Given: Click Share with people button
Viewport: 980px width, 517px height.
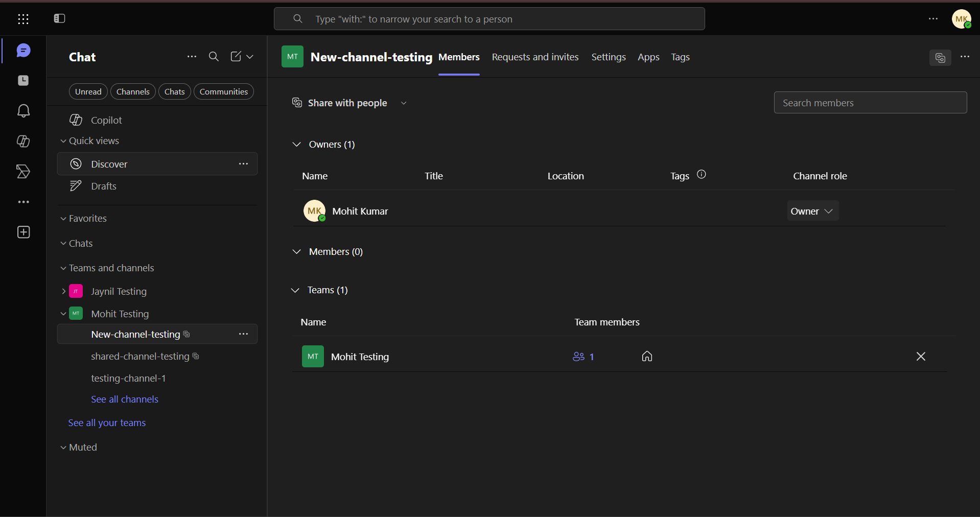Looking at the screenshot, I should [x=339, y=103].
